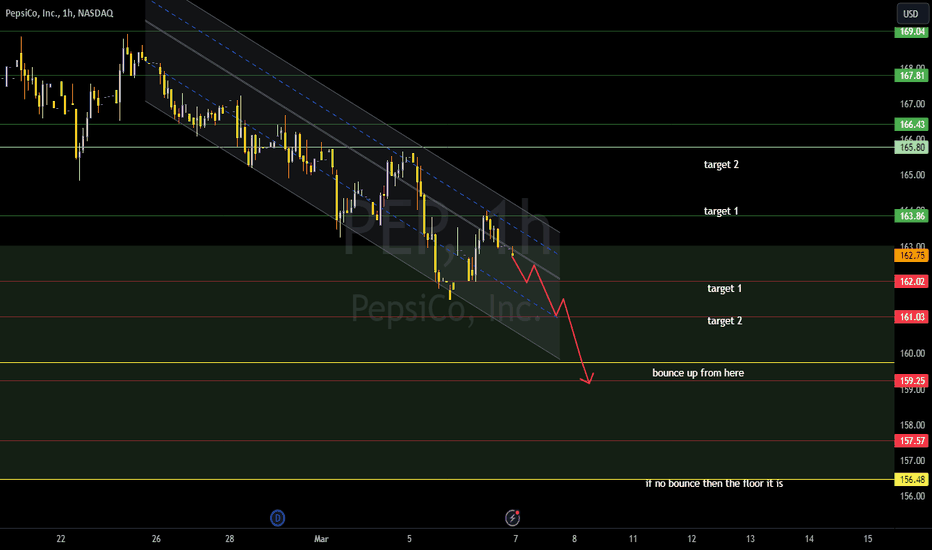Select the 169.04 price label

pyautogui.click(x=911, y=32)
